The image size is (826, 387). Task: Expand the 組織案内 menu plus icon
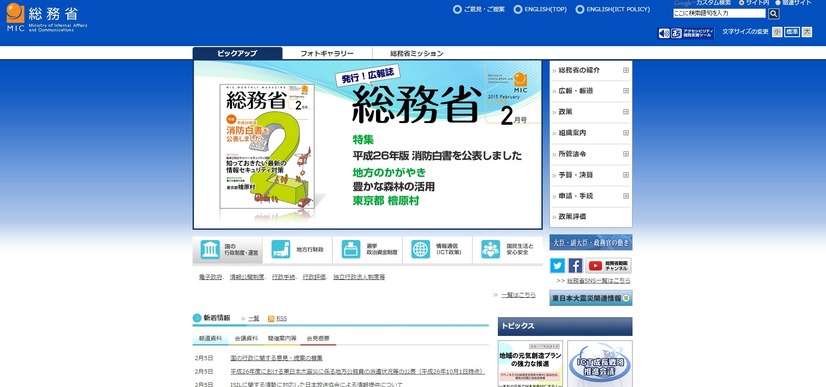pos(626,133)
